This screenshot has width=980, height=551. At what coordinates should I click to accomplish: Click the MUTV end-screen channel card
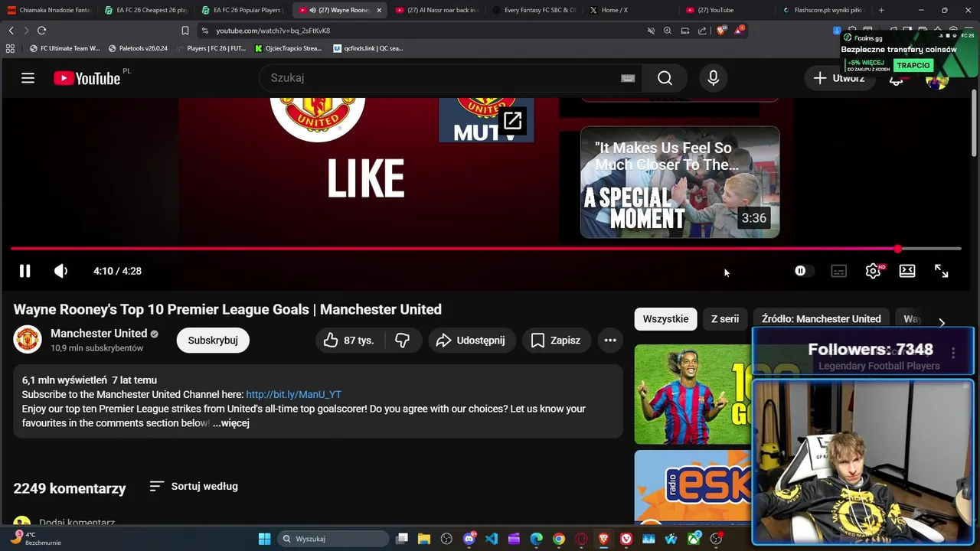coord(486,120)
